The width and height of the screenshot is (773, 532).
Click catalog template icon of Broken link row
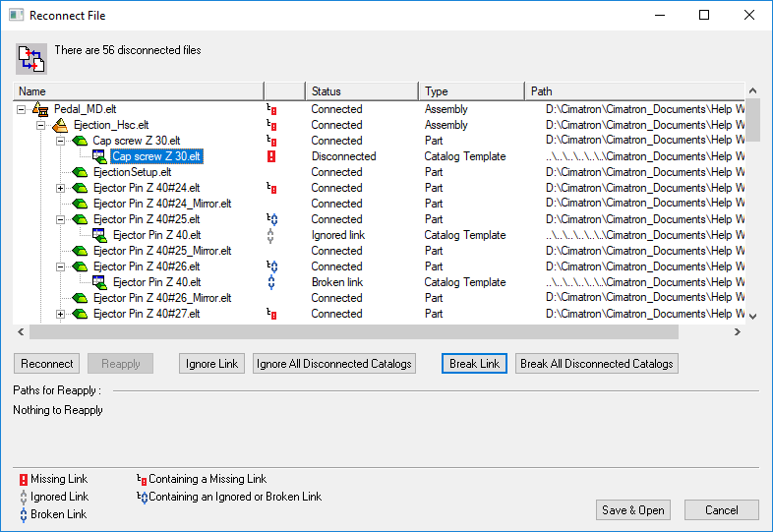(99, 282)
